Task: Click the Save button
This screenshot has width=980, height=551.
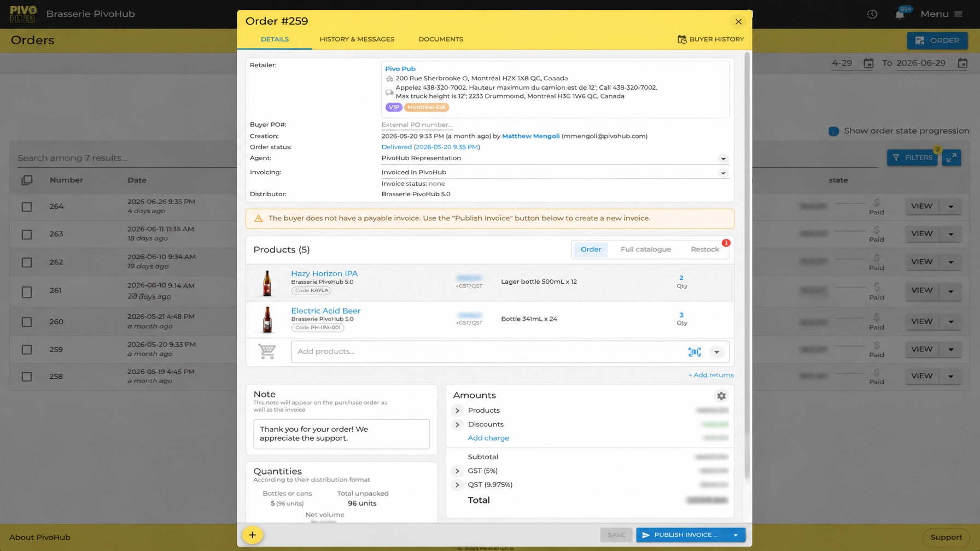Action: (x=616, y=535)
